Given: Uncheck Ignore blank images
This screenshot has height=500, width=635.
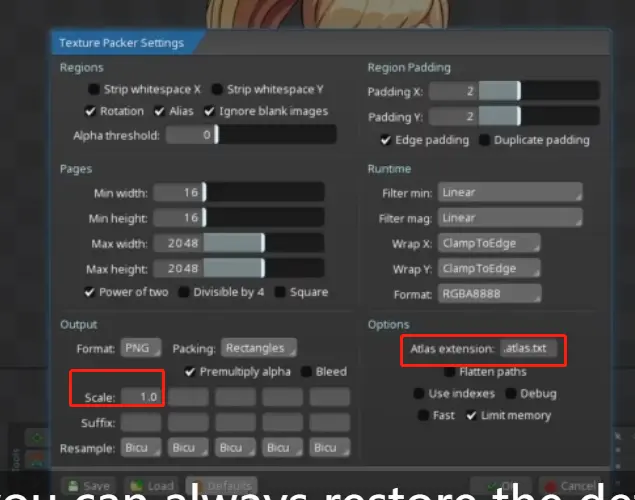Looking at the screenshot, I should [209, 111].
